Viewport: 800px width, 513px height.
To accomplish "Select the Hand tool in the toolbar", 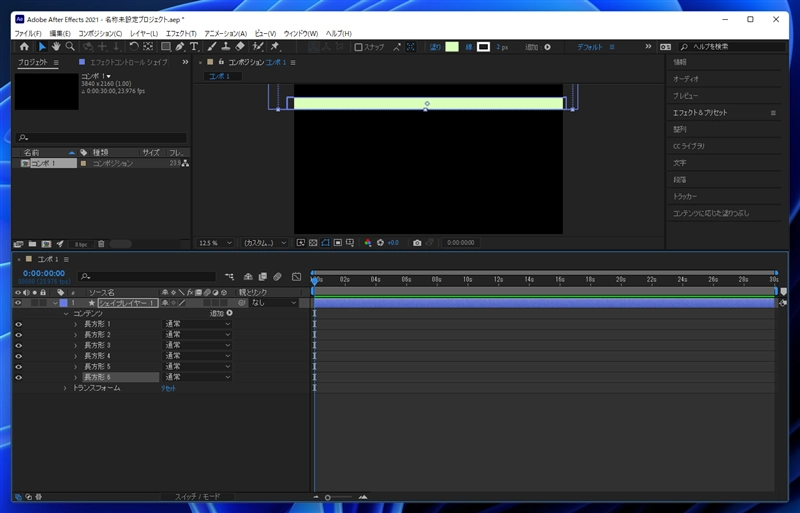I will coord(56,46).
